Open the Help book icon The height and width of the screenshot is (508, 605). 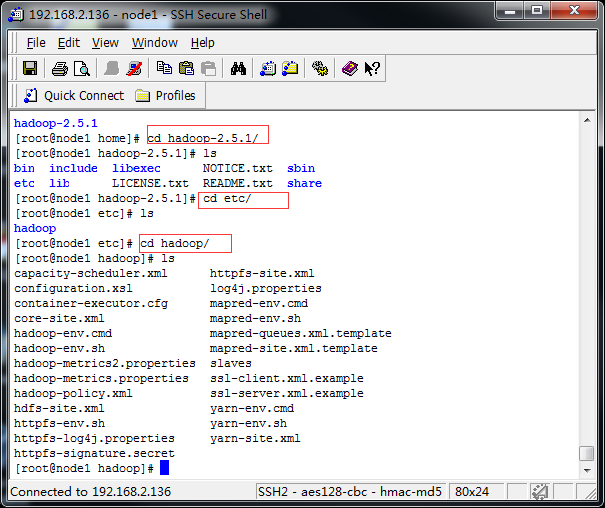tap(350, 69)
